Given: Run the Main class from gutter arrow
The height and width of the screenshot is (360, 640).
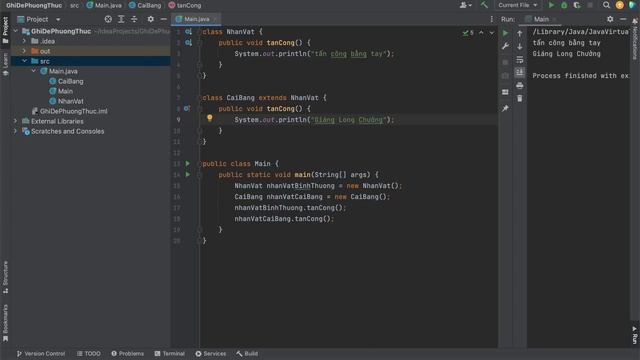Looking at the screenshot, I should [188, 163].
